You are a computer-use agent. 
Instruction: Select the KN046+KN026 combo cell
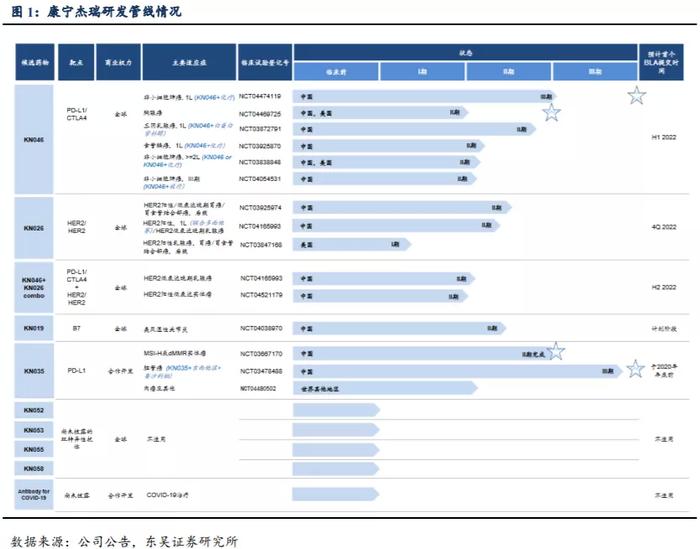coord(34,287)
